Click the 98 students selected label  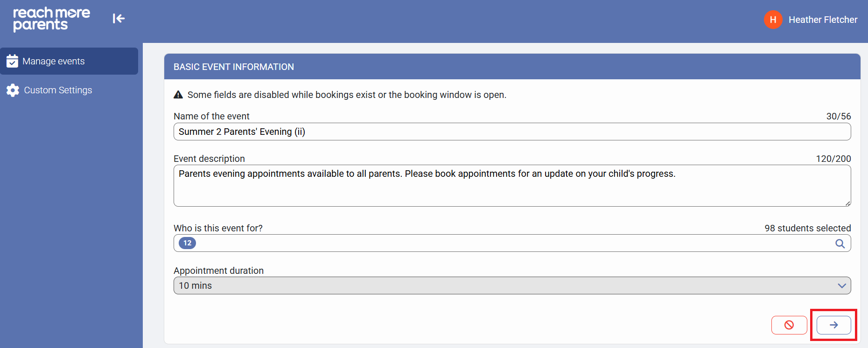(807, 228)
